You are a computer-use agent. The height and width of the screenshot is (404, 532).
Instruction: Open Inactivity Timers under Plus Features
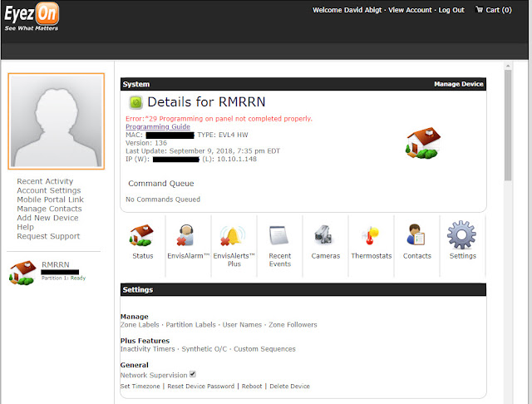tap(148, 348)
